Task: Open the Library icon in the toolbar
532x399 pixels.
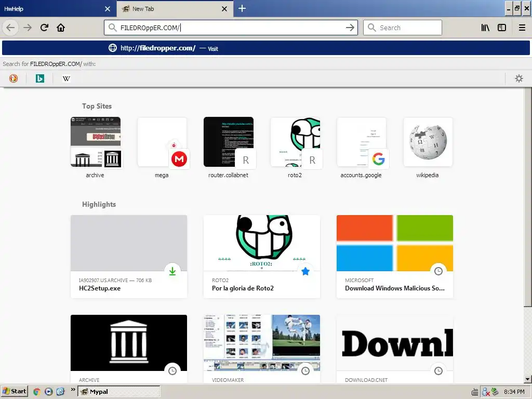Action: 485,28
